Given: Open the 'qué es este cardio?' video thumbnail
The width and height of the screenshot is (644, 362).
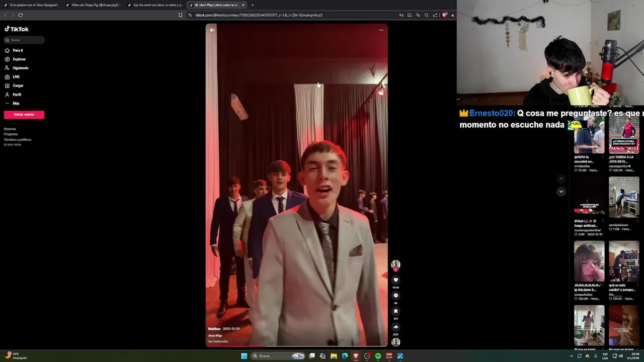Looking at the screenshot, I should click(x=624, y=261).
